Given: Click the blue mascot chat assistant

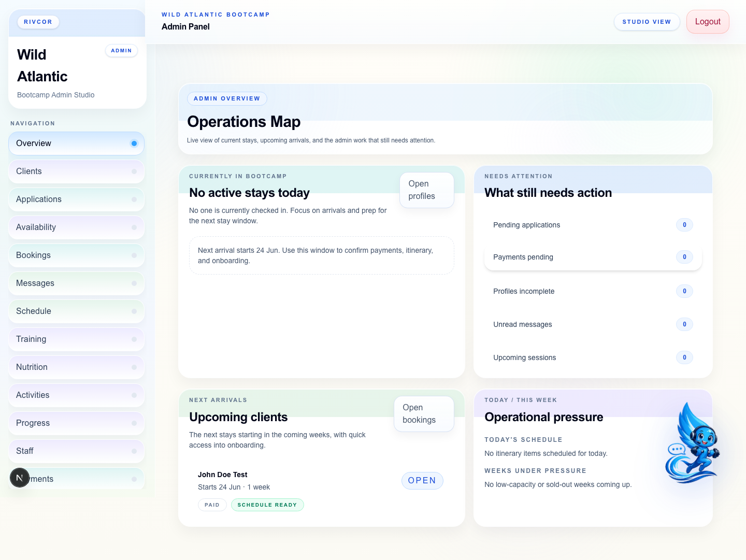Looking at the screenshot, I should pyautogui.click(x=693, y=443).
